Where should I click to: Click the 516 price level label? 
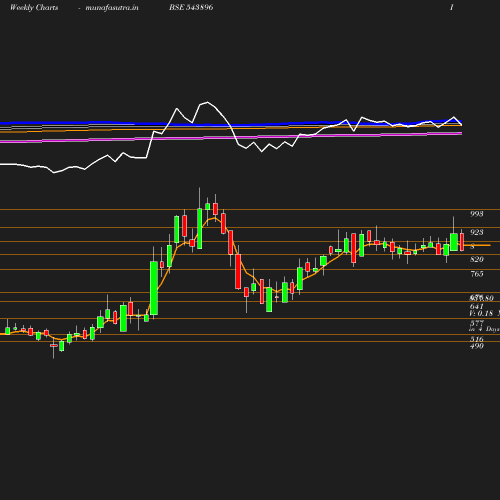477,339
